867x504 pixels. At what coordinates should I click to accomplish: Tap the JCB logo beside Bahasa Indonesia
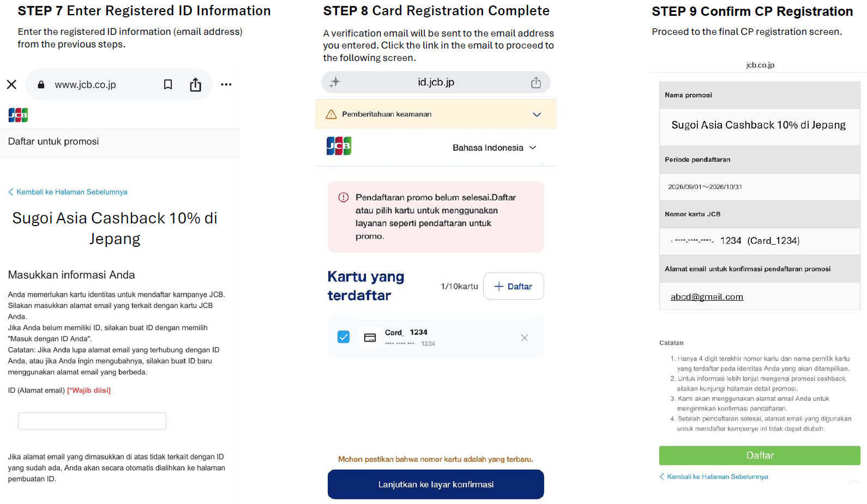(x=339, y=146)
